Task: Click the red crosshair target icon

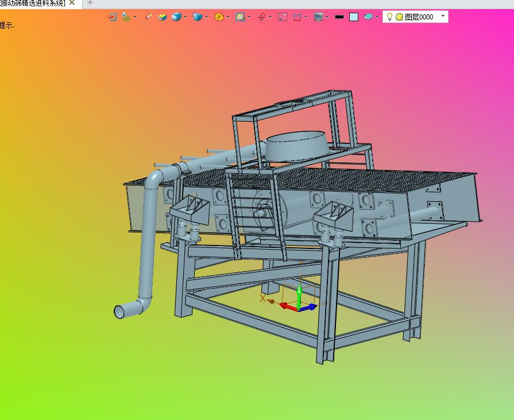Action: point(261,17)
